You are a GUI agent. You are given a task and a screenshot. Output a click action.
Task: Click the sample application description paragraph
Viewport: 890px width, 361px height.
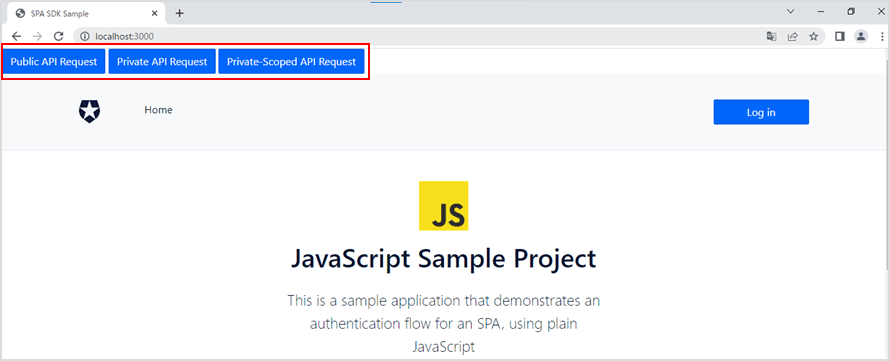tap(443, 323)
